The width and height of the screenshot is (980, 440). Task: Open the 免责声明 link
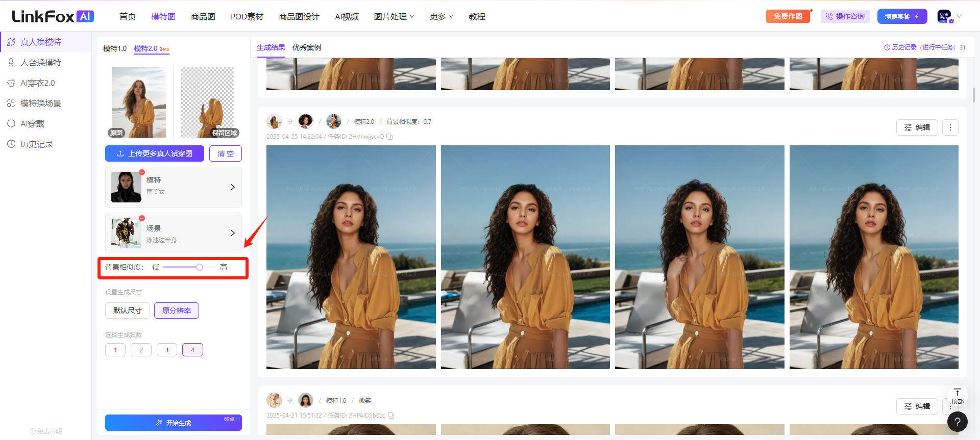click(46, 431)
